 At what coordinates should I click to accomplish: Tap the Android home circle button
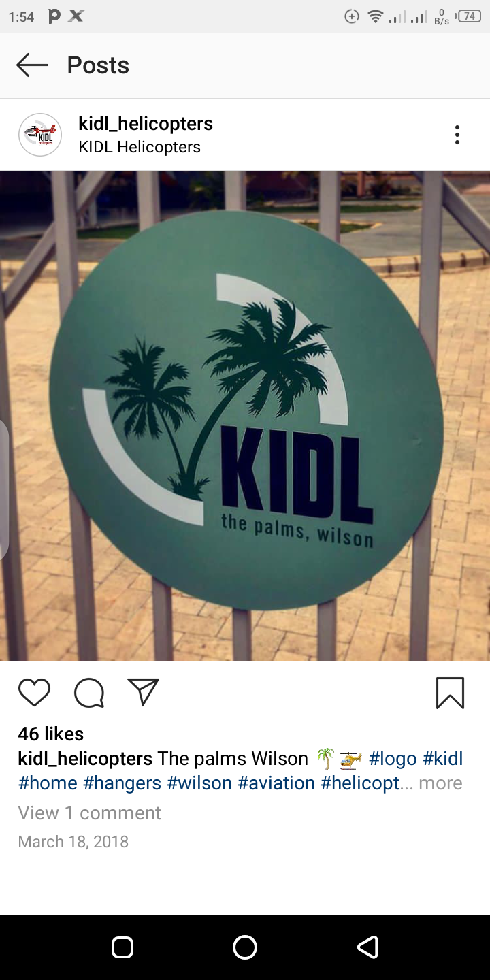pos(245,947)
